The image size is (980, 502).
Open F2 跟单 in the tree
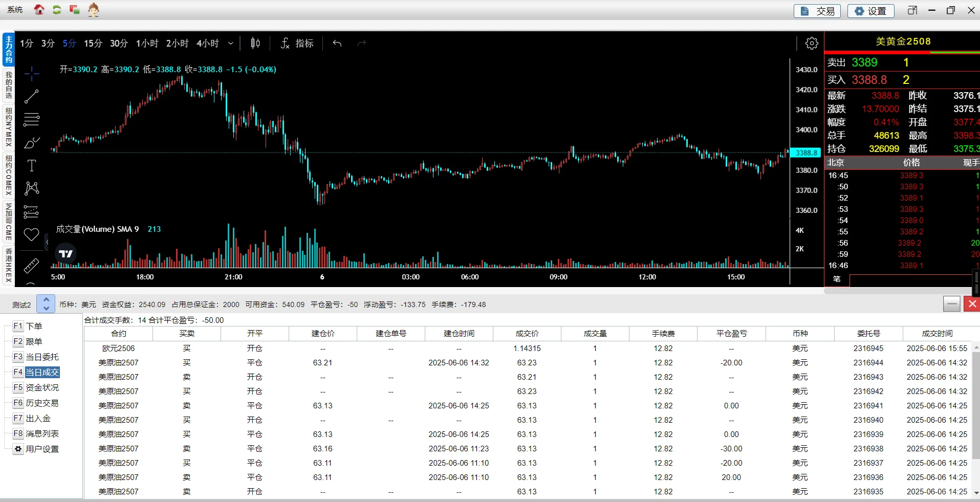coord(28,342)
